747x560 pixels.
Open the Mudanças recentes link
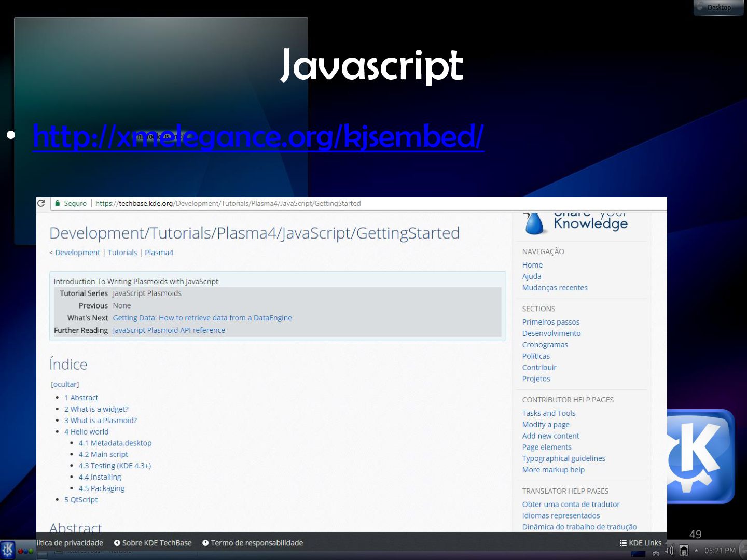555,288
